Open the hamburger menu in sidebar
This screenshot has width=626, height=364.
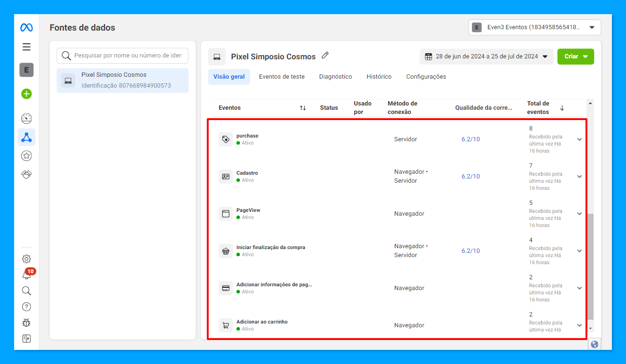[26, 47]
